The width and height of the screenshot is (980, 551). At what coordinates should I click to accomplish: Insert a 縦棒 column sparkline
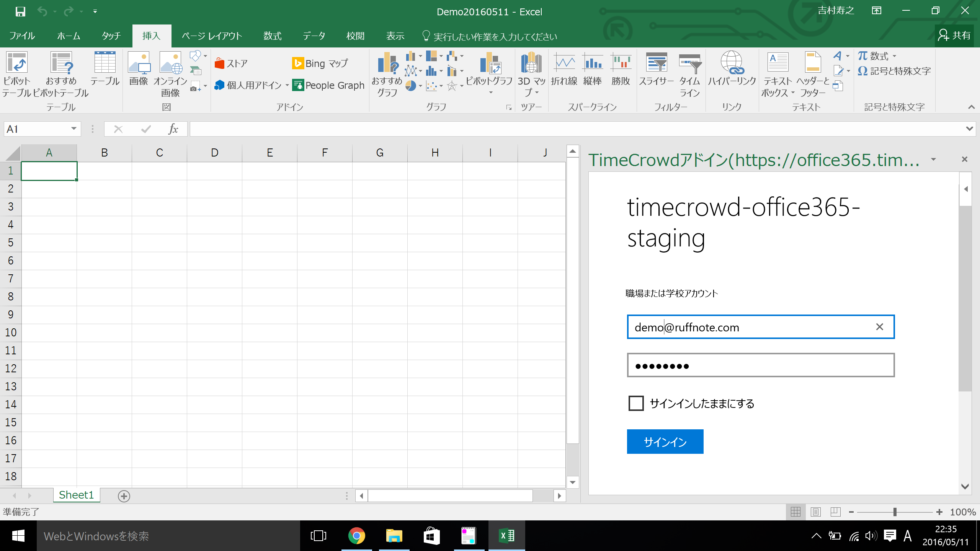(593, 69)
